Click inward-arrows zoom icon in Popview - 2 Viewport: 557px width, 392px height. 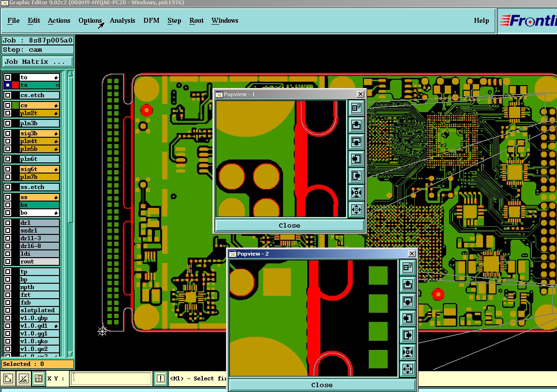click(x=407, y=352)
